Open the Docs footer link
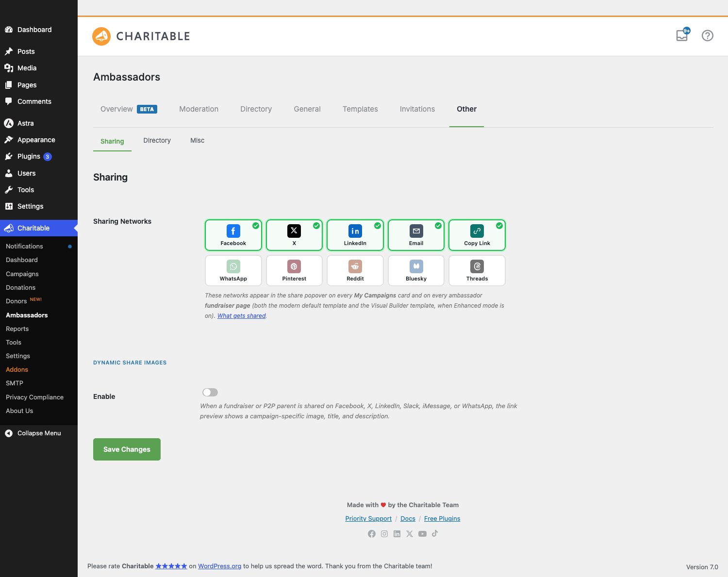Image resolution: width=728 pixels, height=577 pixels. [408, 519]
